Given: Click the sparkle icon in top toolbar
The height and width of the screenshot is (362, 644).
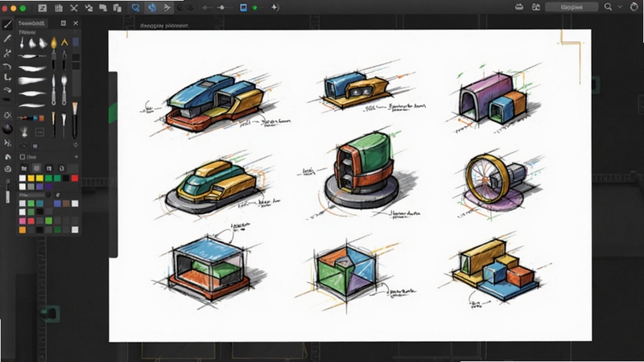Looking at the screenshot, I should [275, 7].
